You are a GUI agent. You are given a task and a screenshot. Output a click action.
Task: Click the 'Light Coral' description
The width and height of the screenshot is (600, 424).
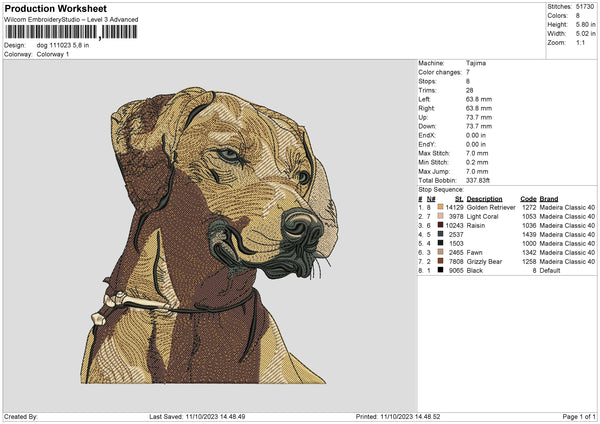(x=483, y=217)
